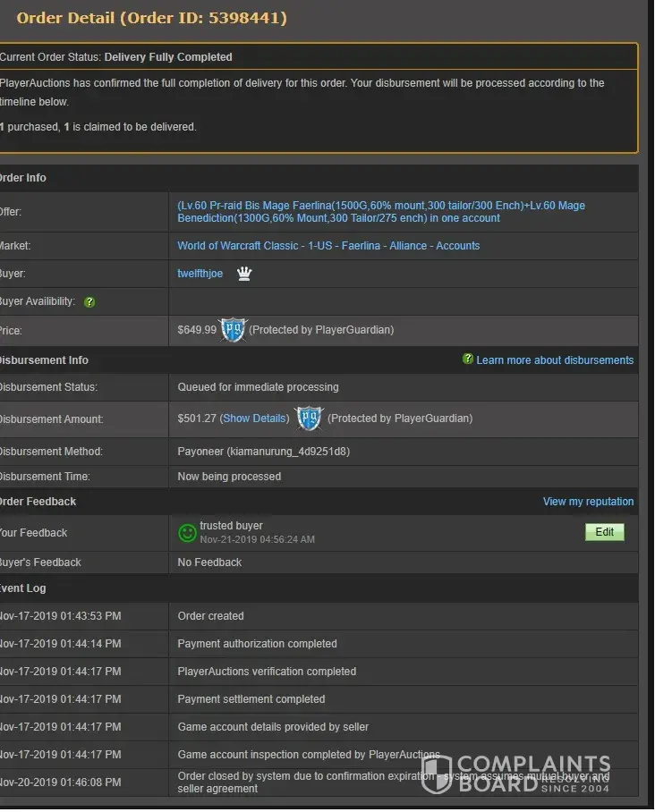Open the View my reputation link

pos(588,502)
